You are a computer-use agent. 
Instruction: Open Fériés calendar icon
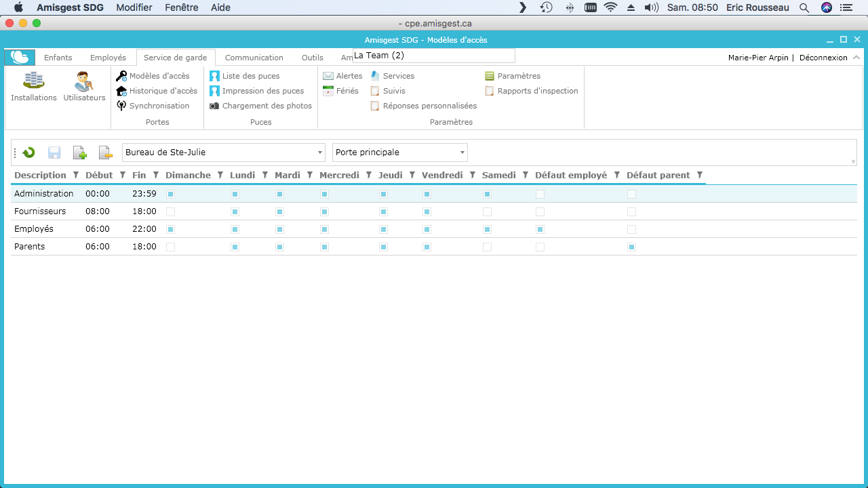click(328, 91)
